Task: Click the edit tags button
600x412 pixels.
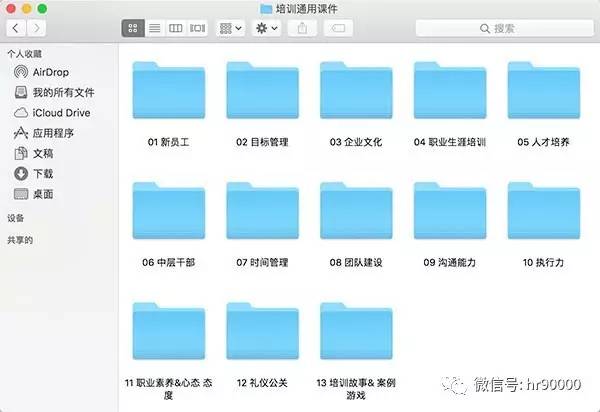Action: (339, 29)
